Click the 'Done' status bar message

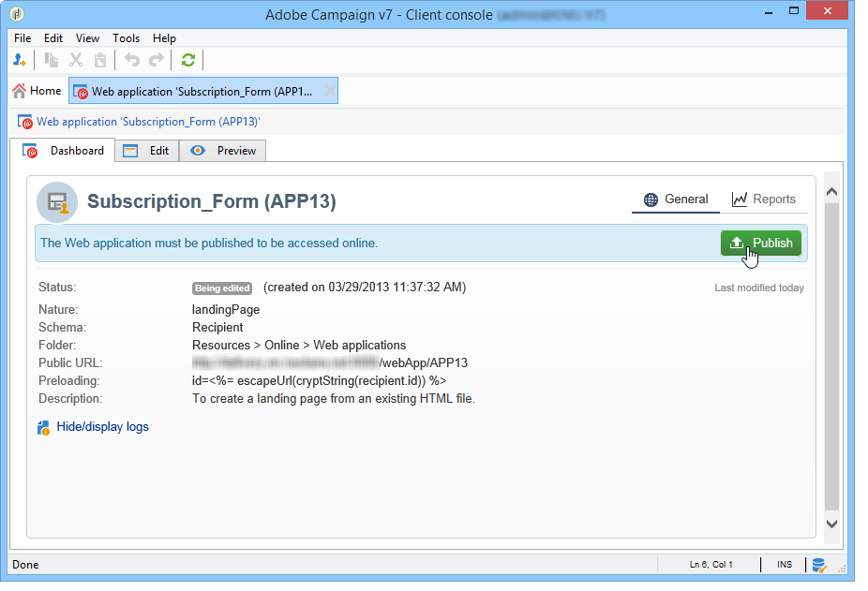[25, 565]
